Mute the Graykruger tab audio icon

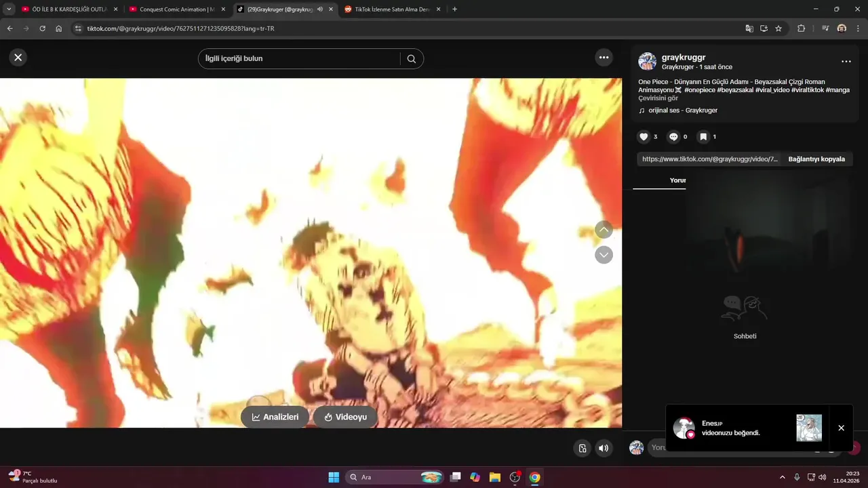pos(320,9)
